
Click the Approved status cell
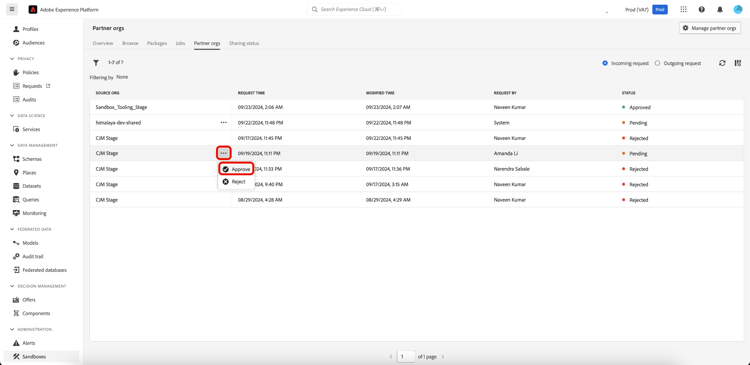[x=636, y=107]
